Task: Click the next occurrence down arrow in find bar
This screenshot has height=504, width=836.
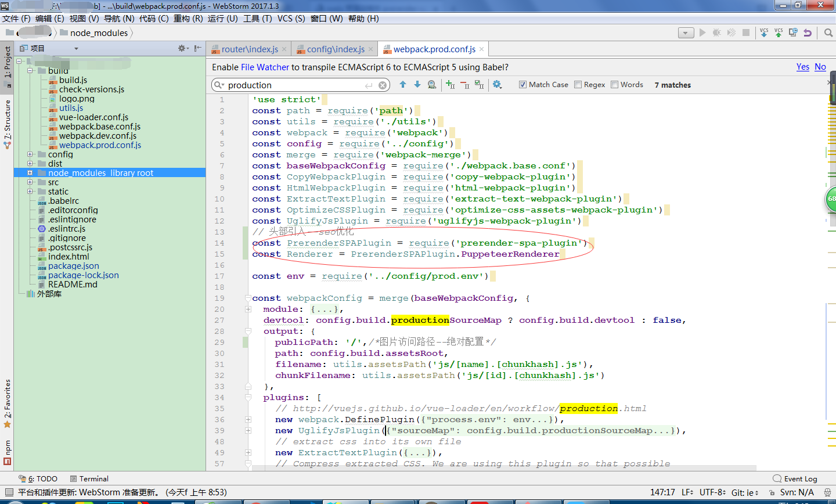Action: pos(417,85)
